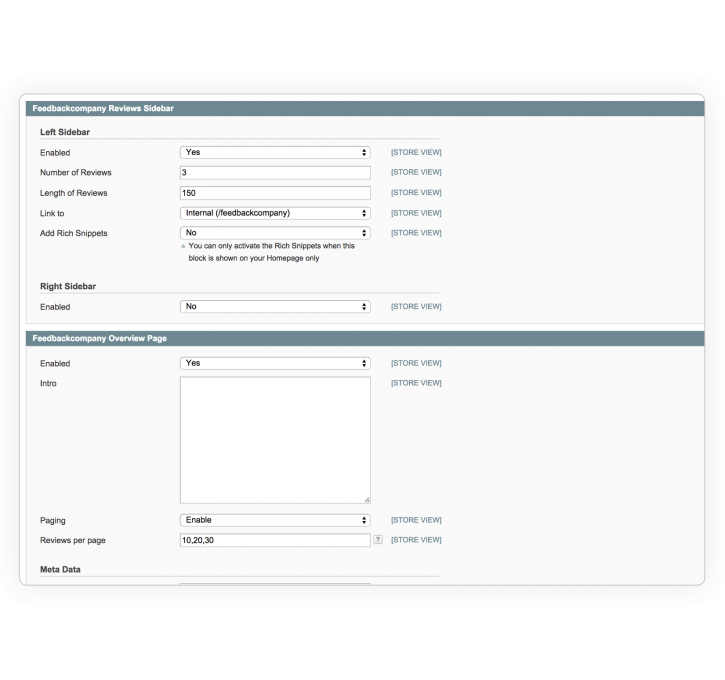Click the Length of Reviews label
The image size is (725, 680).
coord(74,193)
